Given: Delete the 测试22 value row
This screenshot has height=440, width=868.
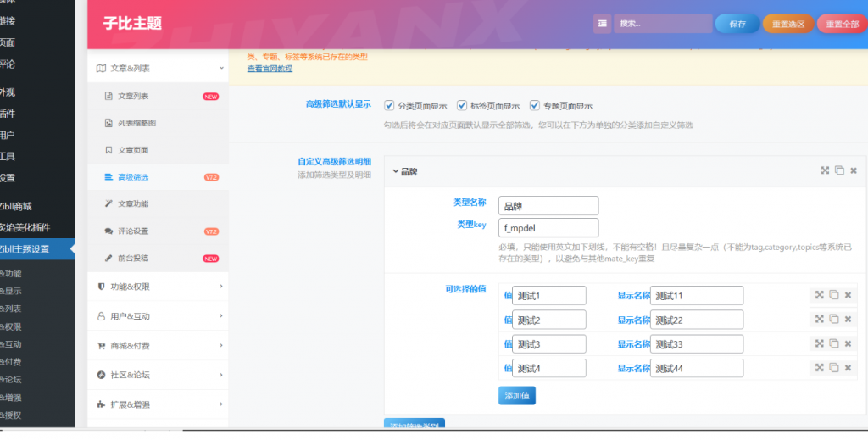Looking at the screenshot, I should (x=848, y=319).
